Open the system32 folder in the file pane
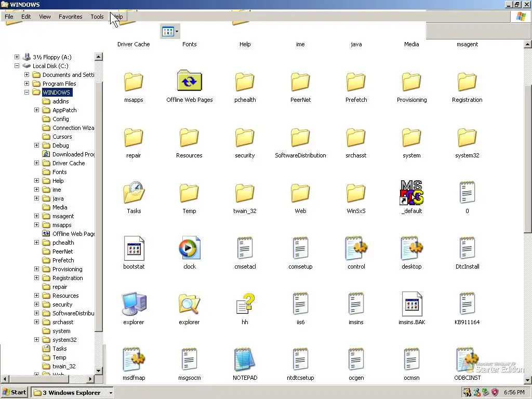The image size is (532, 399). (x=467, y=137)
